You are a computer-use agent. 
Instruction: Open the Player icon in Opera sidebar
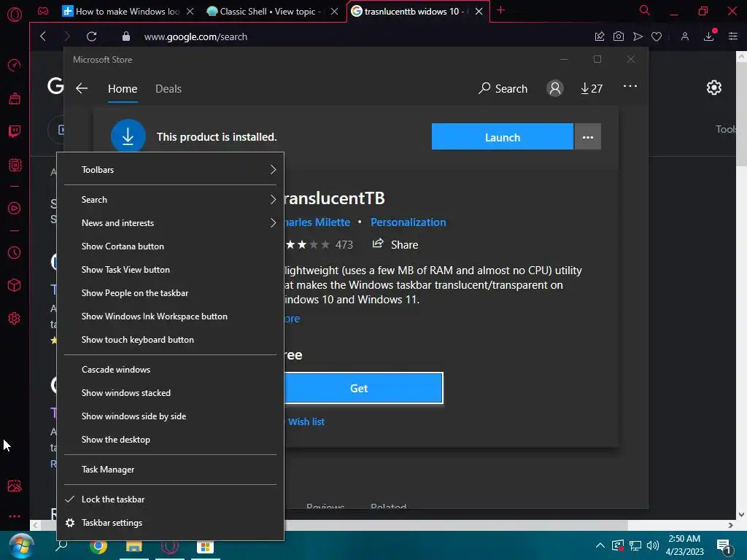click(15, 208)
